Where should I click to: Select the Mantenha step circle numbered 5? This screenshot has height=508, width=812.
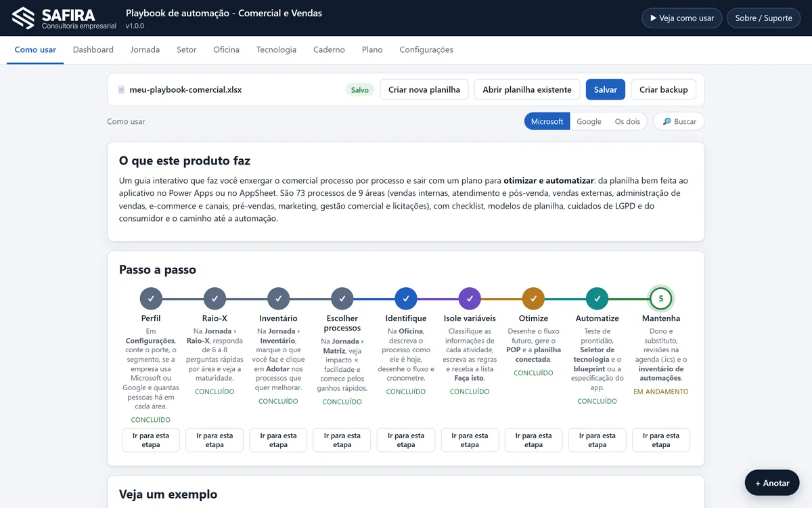point(661,299)
